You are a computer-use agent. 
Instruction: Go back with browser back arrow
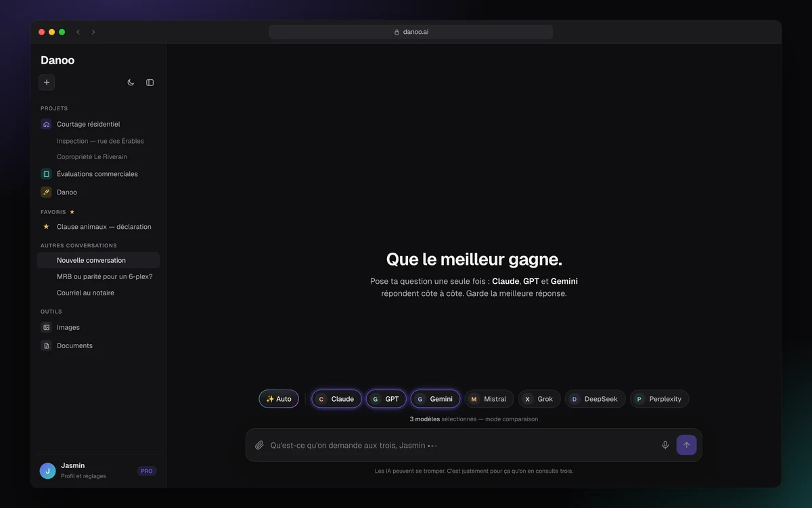pyautogui.click(x=78, y=32)
